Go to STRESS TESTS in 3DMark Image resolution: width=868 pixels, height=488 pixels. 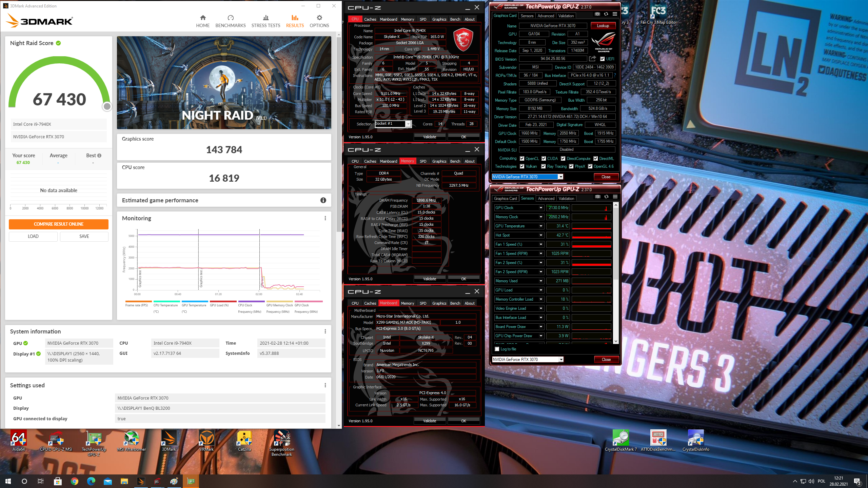266,21
